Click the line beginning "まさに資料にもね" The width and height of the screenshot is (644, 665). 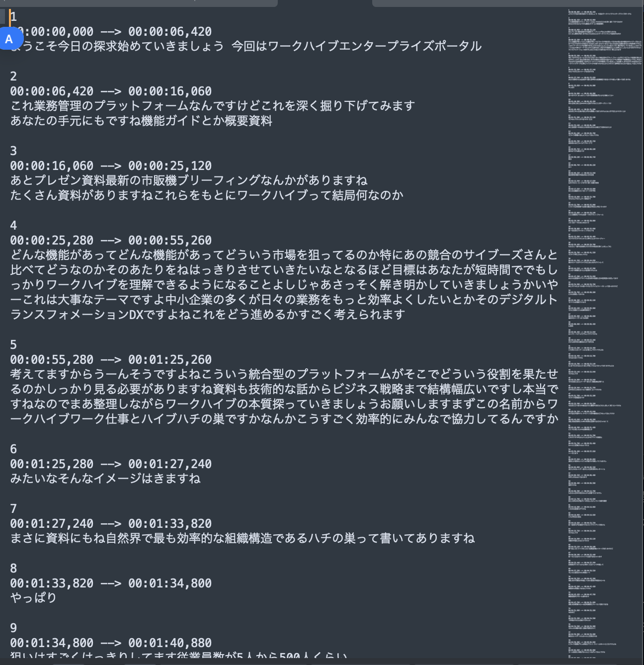242,538
